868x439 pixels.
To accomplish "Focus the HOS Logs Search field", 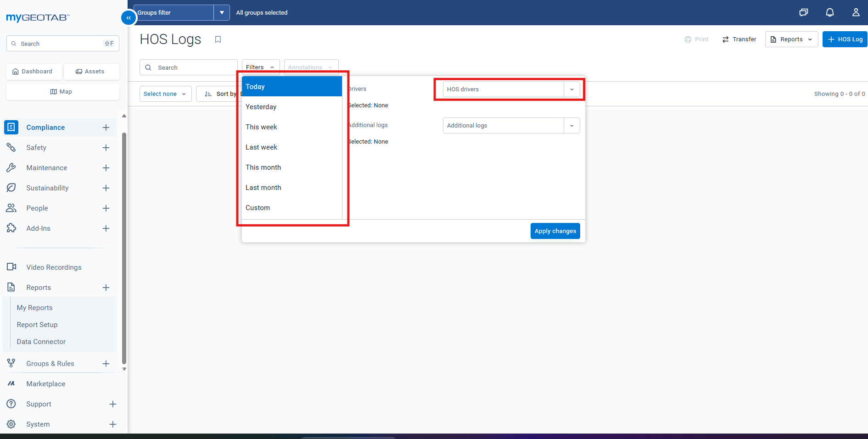I will pos(188,67).
